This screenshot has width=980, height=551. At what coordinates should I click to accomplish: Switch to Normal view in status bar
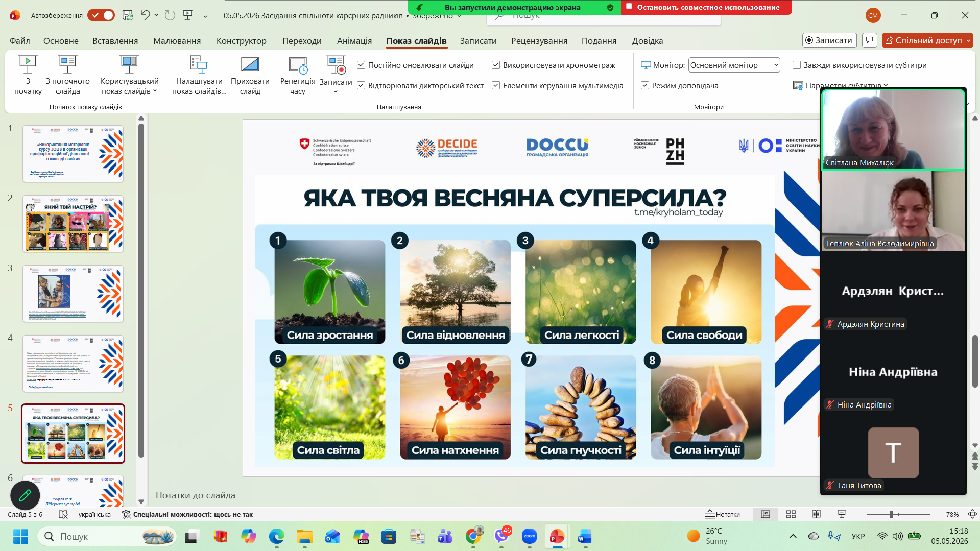[x=766, y=514]
